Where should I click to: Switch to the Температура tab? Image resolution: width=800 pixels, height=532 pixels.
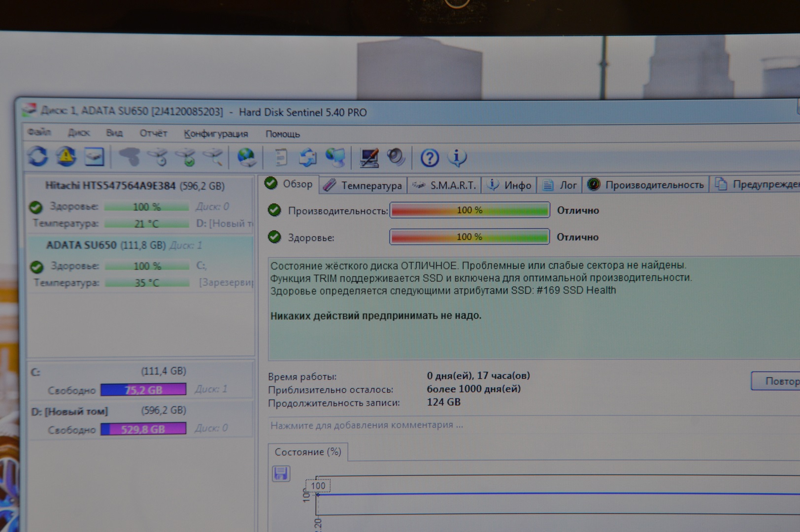[x=363, y=185]
